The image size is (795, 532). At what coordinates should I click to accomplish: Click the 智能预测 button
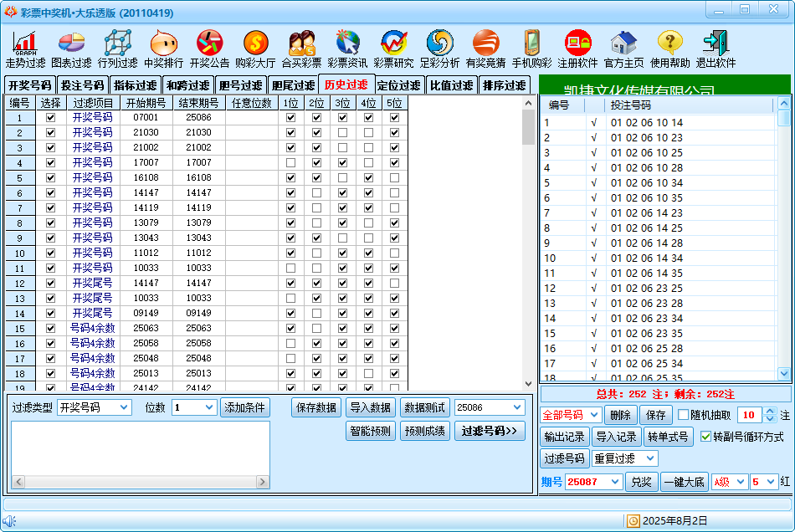[x=370, y=431]
